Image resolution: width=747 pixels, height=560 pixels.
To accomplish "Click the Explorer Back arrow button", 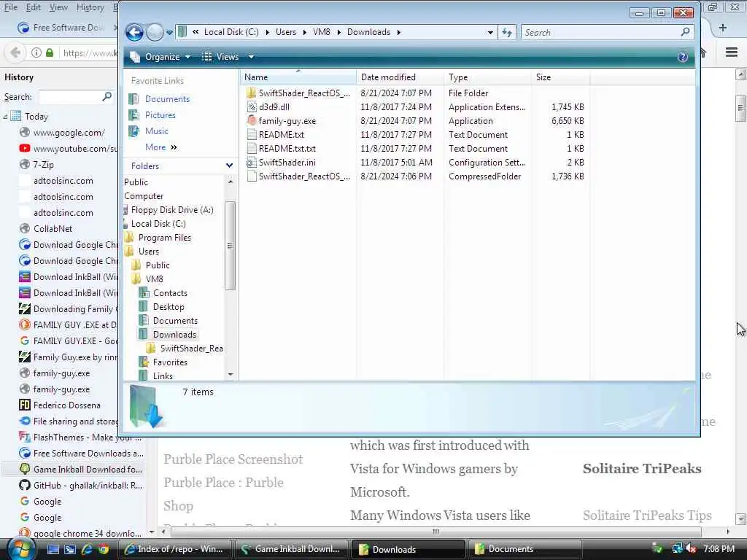I will click(x=134, y=32).
